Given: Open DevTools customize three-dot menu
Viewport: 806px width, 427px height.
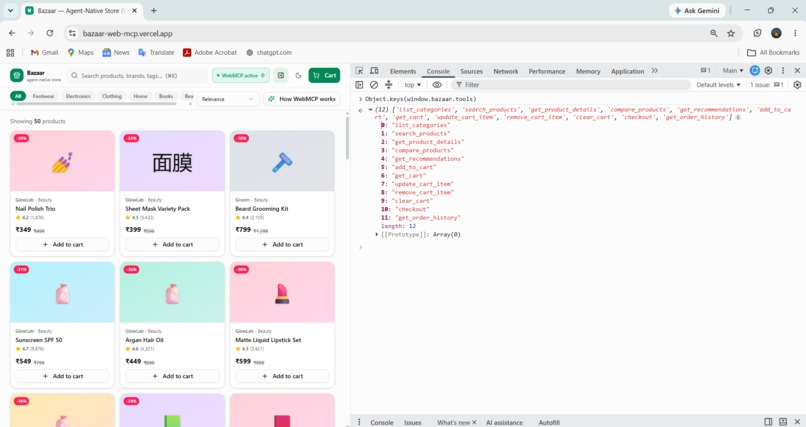Looking at the screenshot, I should (x=783, y=71).
